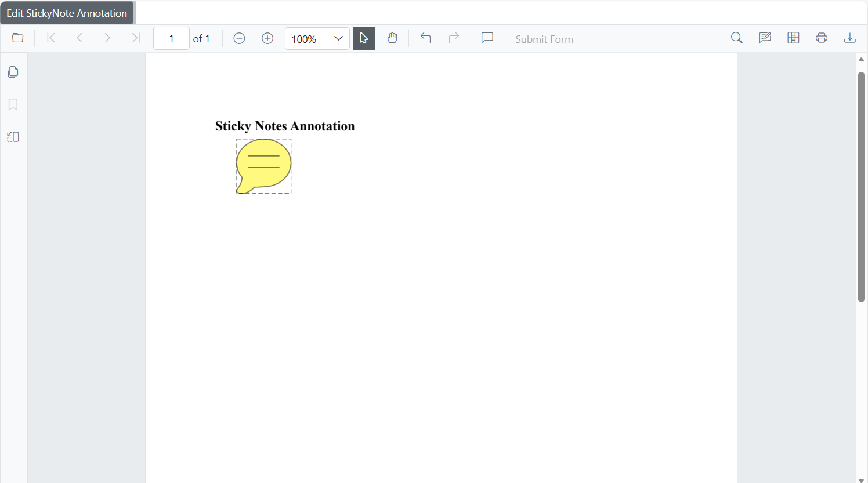Zoom out with the minus icon
The height and width of the screenshot is (483, 868).
(x=239, y=38)
